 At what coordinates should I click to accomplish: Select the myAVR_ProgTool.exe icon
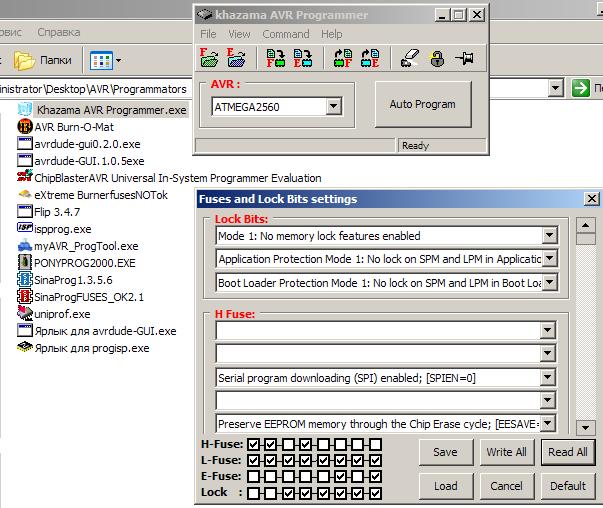click(x=25, y=245)
